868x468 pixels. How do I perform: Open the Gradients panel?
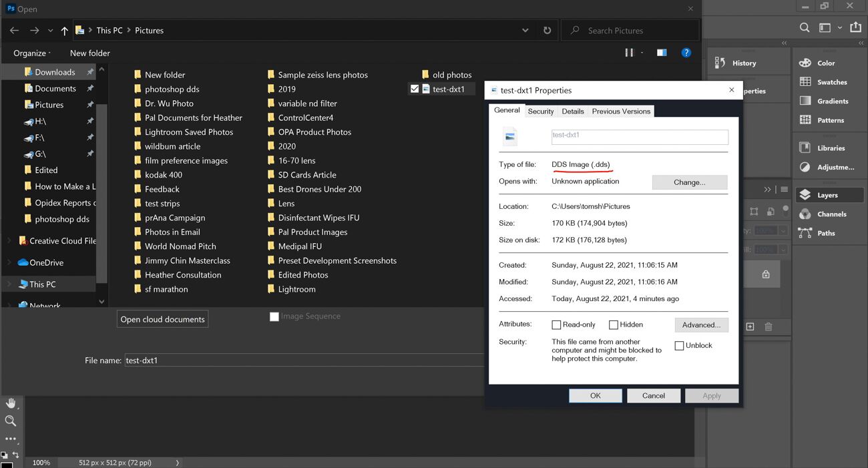pos(832,101)
